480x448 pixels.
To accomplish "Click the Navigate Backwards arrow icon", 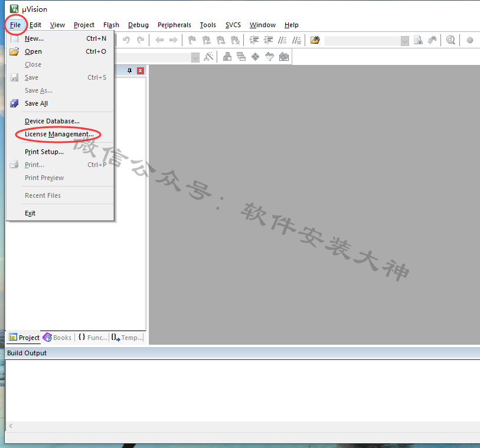I will coord(159,40).
